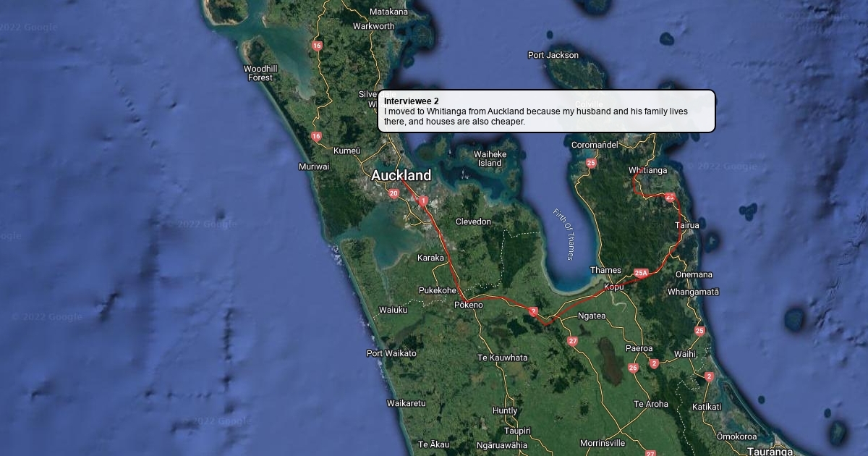Click the Woodhill Forest label
The width and height of the screenshot is (868, 456).
tap(260, 73)
